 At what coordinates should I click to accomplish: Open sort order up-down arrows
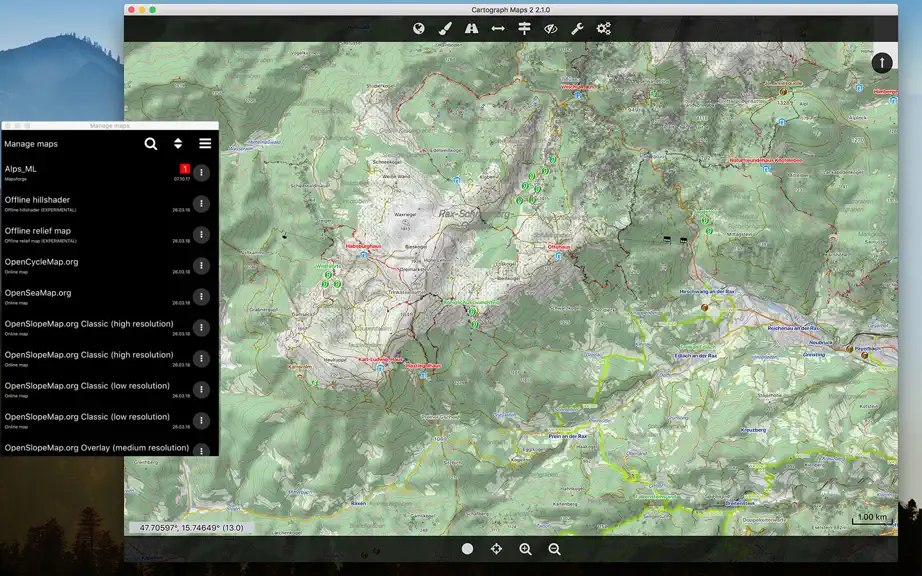coord(178,144)
